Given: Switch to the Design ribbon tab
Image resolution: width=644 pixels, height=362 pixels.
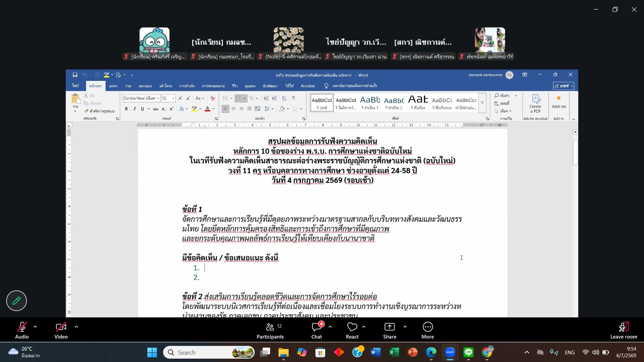Looking at the screenshot, I should (x=145, y=86).
